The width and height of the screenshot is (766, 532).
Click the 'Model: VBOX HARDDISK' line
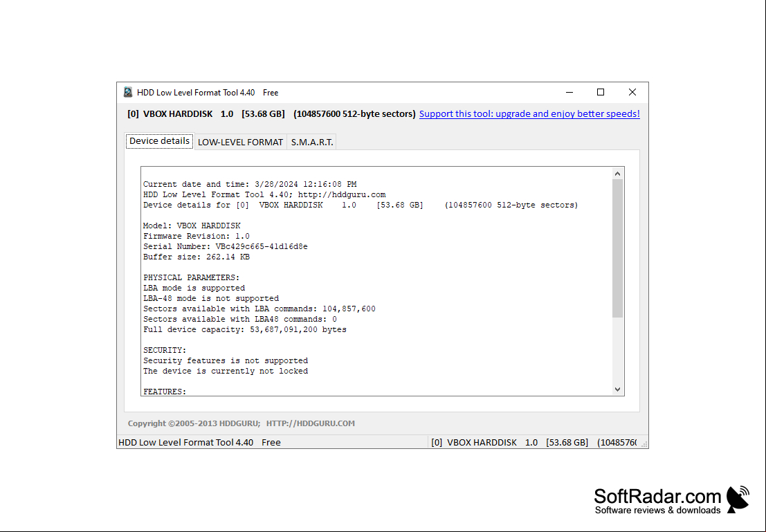pyautogui.click(x=192, y=226)
